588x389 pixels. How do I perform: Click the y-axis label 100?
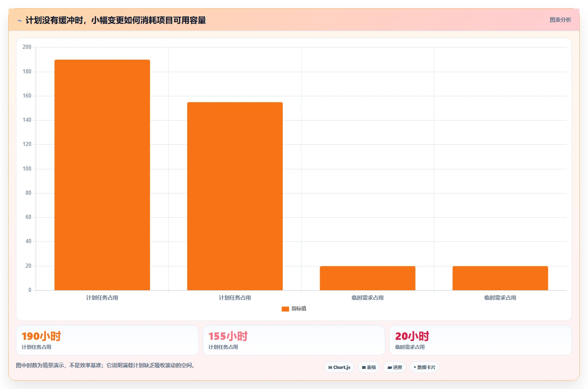click(x=27, y=169)
